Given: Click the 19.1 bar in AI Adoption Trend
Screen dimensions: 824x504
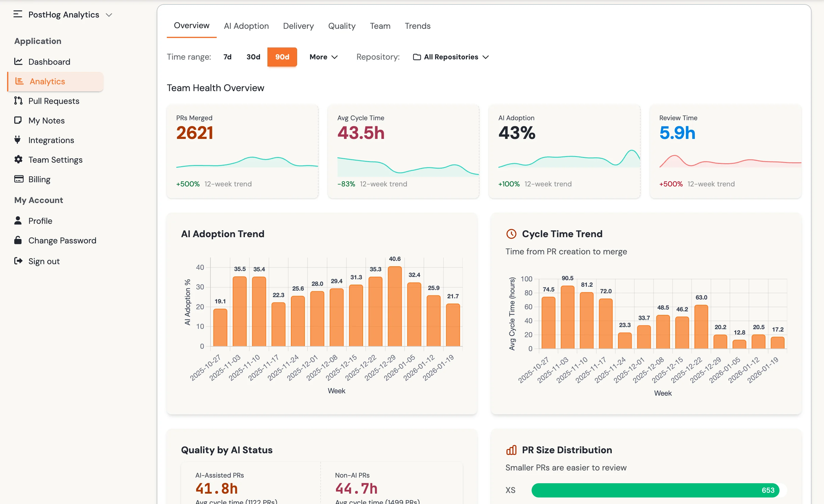Looking at the screenshot, I should 220,327.
